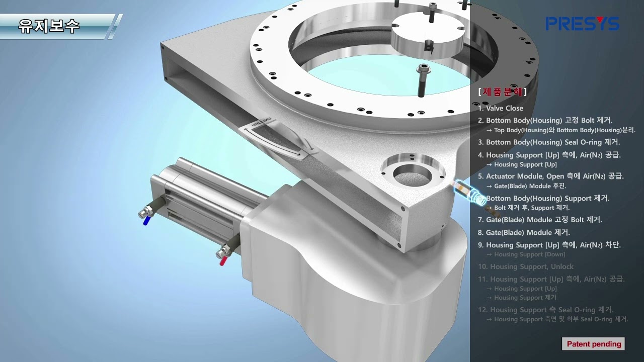Click the 제품 분해 heading
The height and width of the screenshot is (362, 644).
coord(502,92)
